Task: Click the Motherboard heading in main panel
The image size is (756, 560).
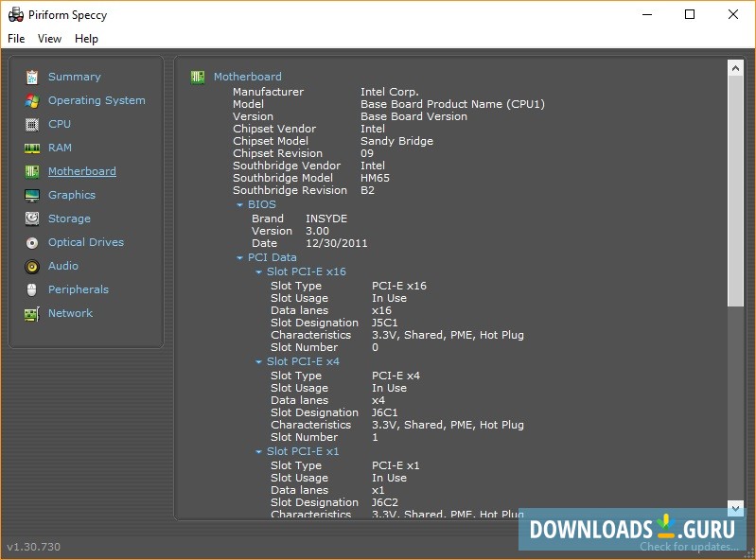Action: pyautogui.click(x=248, y=77)
